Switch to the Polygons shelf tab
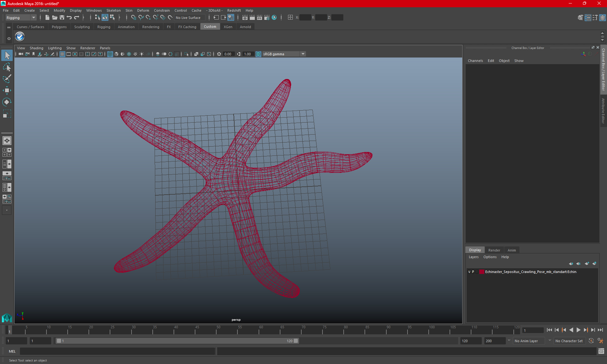 point(59,27)
